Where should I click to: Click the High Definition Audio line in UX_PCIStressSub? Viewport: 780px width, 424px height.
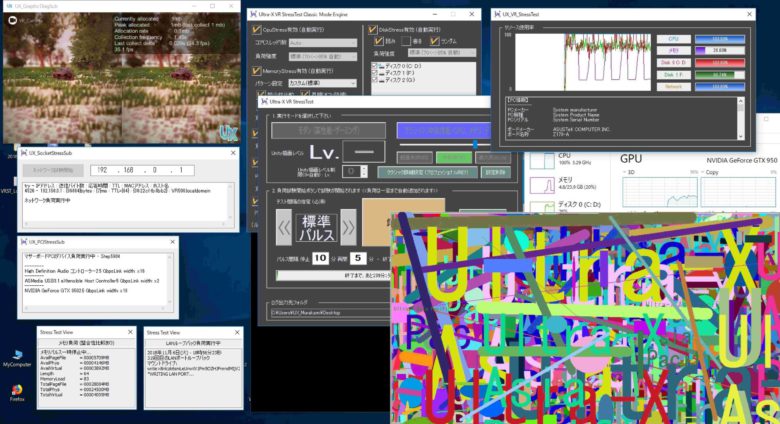(84, 271)
